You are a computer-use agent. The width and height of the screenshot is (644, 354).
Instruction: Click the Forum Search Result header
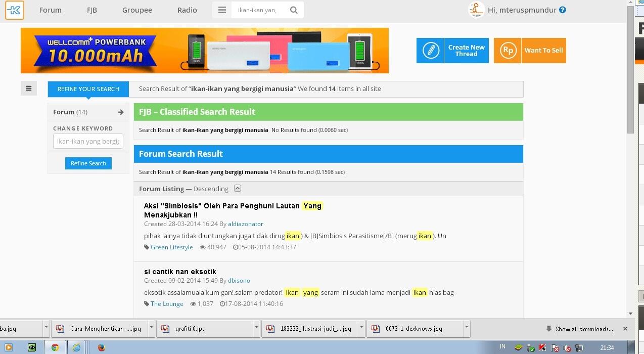[x=329, y=154]
